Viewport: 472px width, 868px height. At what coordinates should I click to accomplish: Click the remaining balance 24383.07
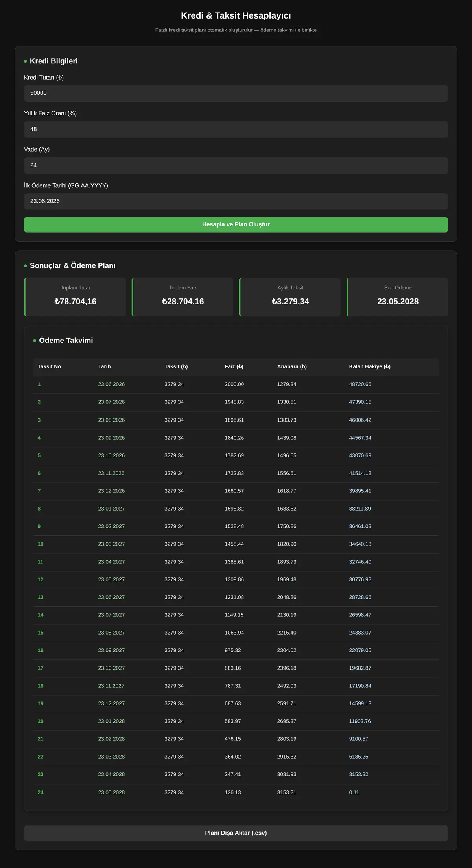click(360, 633)
